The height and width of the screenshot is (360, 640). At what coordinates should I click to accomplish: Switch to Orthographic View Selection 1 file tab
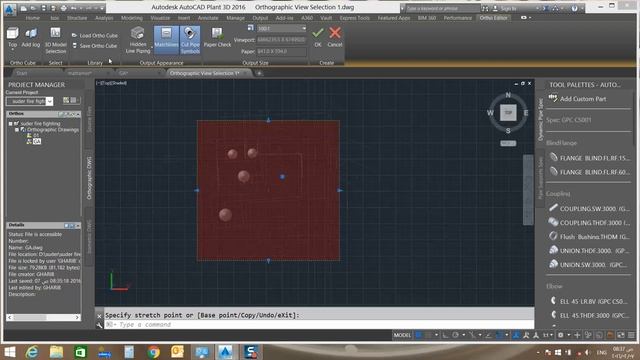204,73
